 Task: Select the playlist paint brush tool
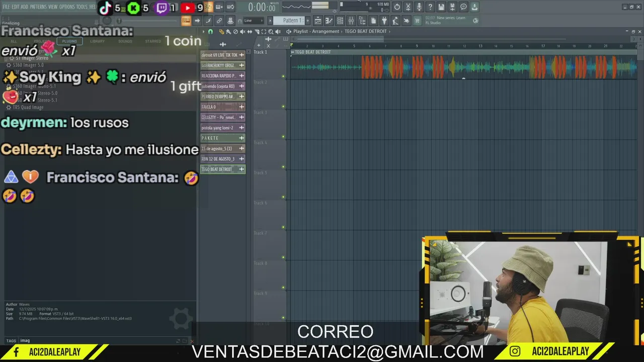pyautogui.click(x=228, y=32)
